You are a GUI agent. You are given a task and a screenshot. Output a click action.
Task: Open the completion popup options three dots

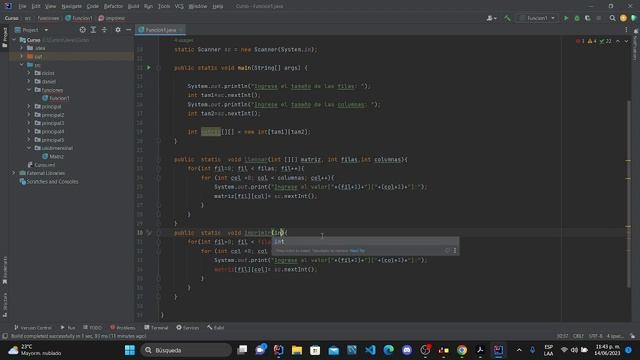coord(455,251)
